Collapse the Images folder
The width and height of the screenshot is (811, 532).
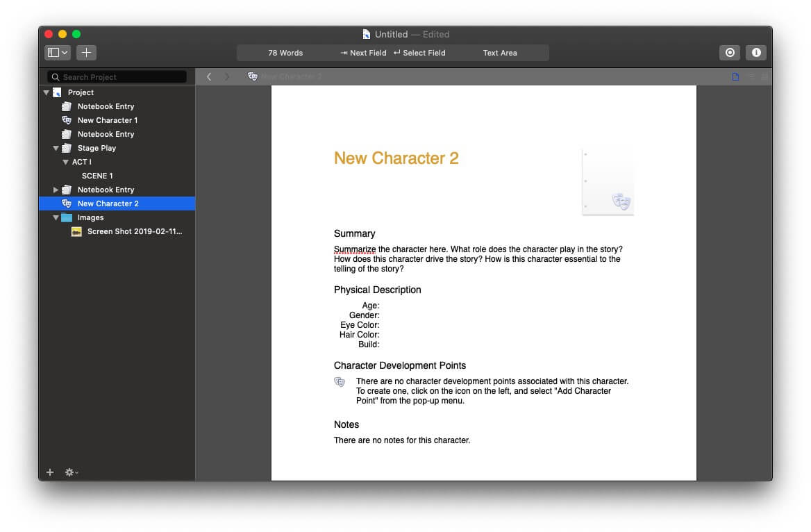coord(56,218)
